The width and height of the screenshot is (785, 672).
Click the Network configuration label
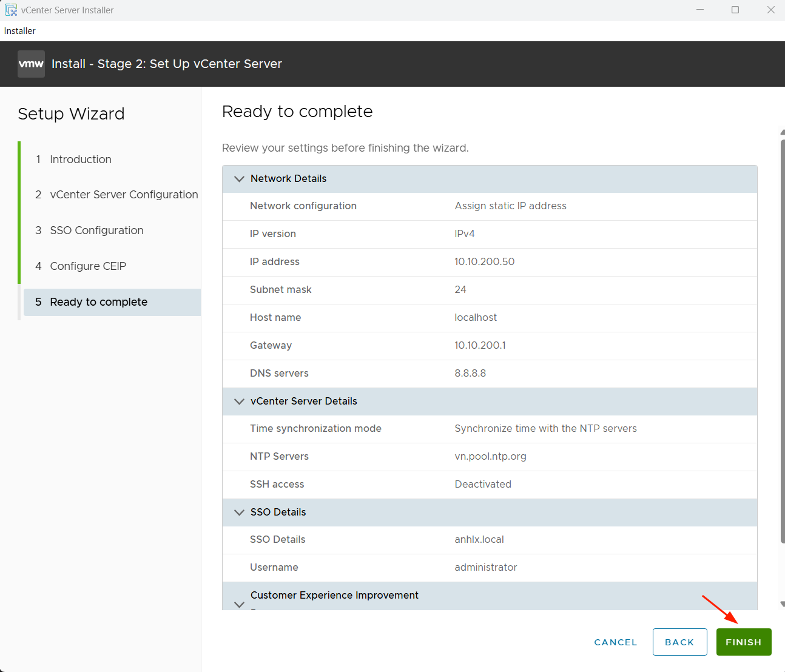click(303, 206)
